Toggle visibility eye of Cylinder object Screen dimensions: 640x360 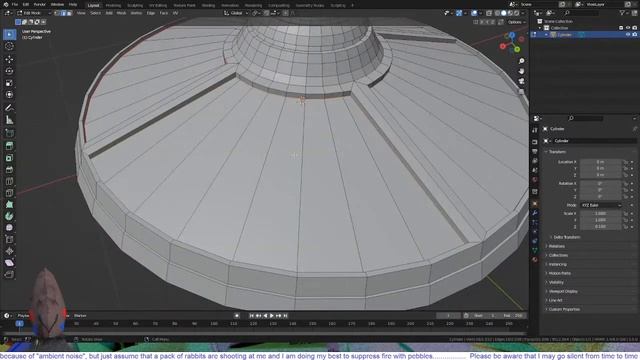[x=628, y=35]
